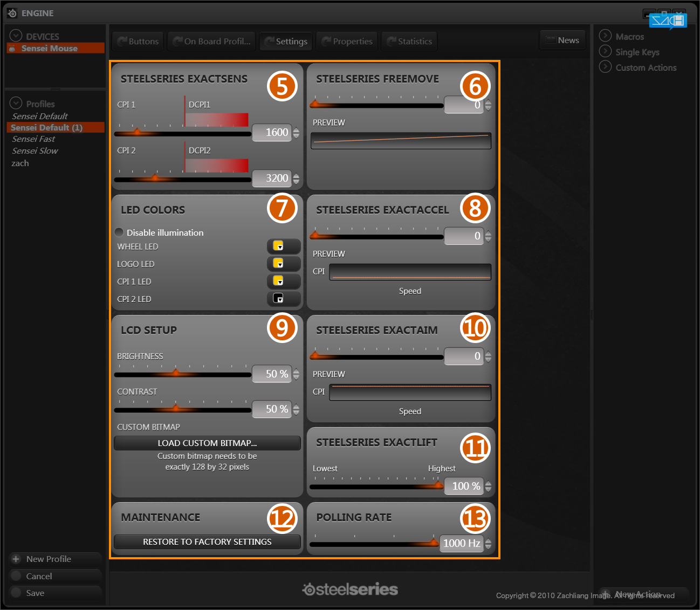Open the News button
This screenshot has width=700, height=610.
(x=562, y=40)
